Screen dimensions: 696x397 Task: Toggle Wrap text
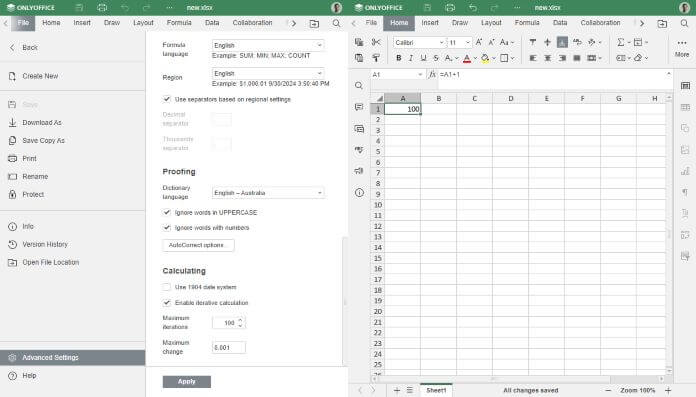coord(577,42)
